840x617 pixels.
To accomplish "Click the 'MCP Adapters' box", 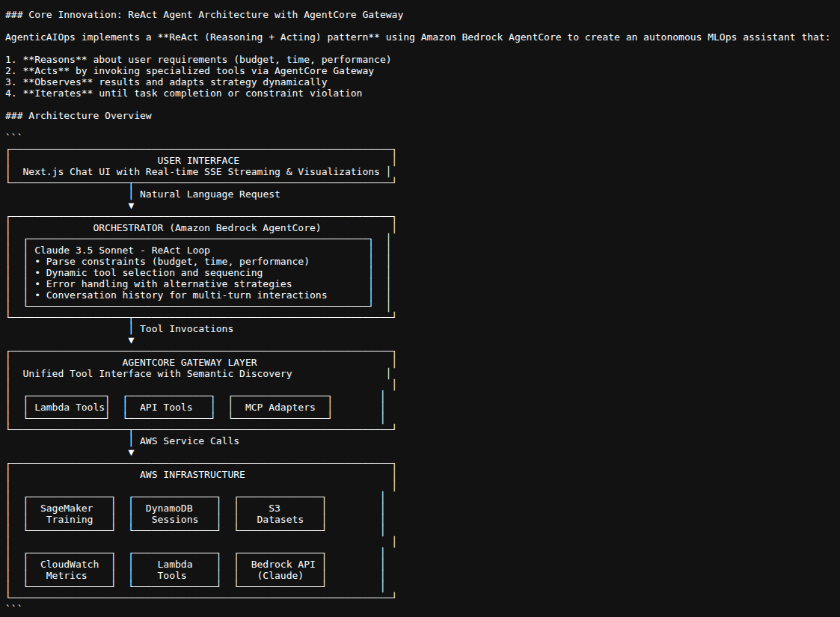I will pyautogui.click(x=280, y=408).
